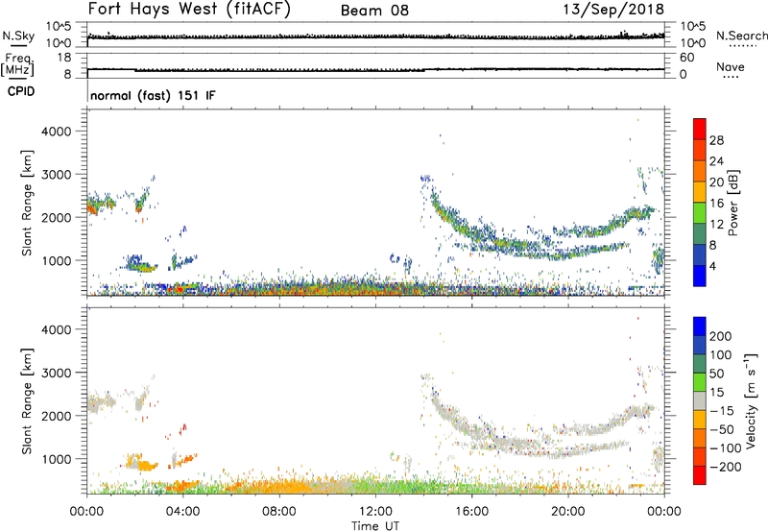Pick the yellow-orange segment of the velocity colorbar
The image size is (768, 532).
click(x=700, y=420)
